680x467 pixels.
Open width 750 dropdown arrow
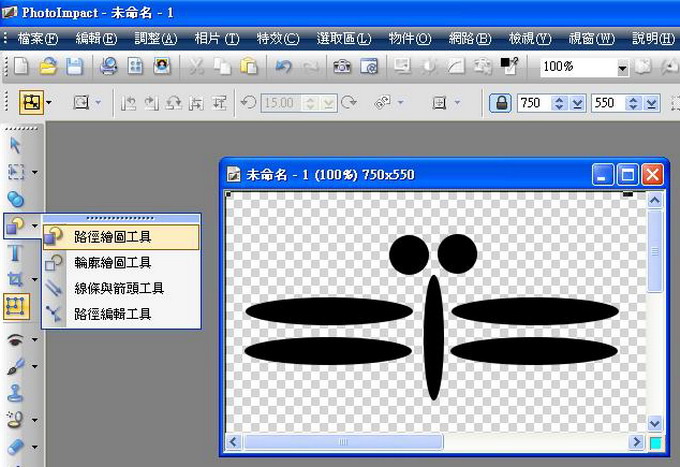[577, 103]
